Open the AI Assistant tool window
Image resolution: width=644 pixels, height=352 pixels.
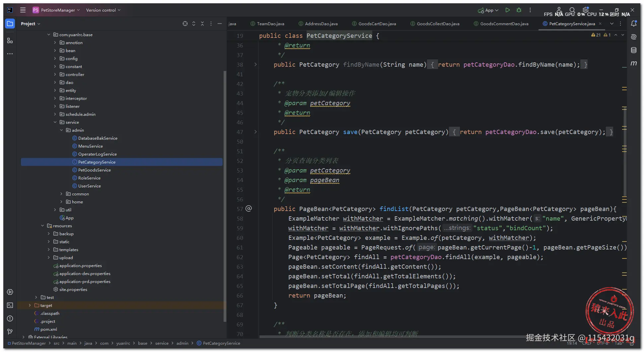pyautogui.click(x=634, y=37)
